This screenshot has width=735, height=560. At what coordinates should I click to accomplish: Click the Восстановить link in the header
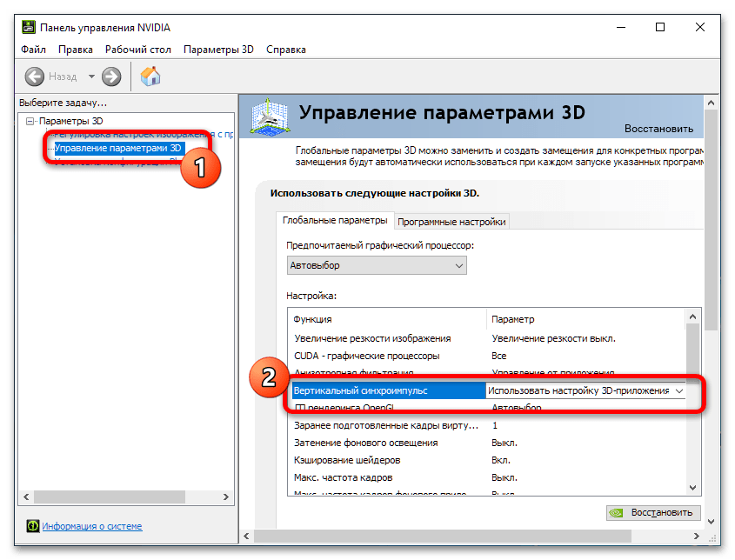(x=658, y=129)
